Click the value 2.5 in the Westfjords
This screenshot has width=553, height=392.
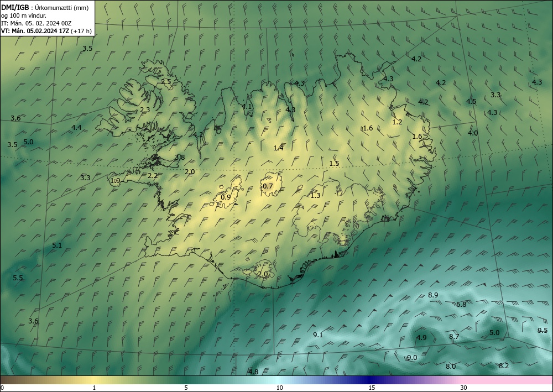(x=166, y=81)
